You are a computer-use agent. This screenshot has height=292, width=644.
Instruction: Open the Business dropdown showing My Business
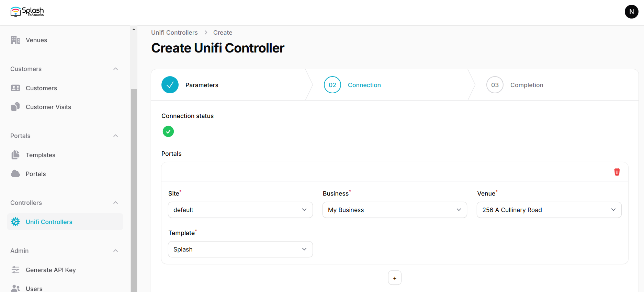[x=395, y=210]
